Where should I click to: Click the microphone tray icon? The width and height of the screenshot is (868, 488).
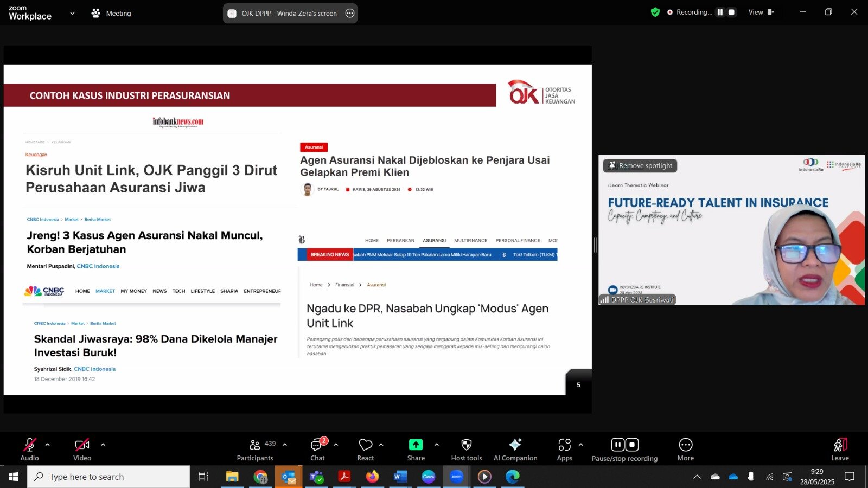coord(751,477)
